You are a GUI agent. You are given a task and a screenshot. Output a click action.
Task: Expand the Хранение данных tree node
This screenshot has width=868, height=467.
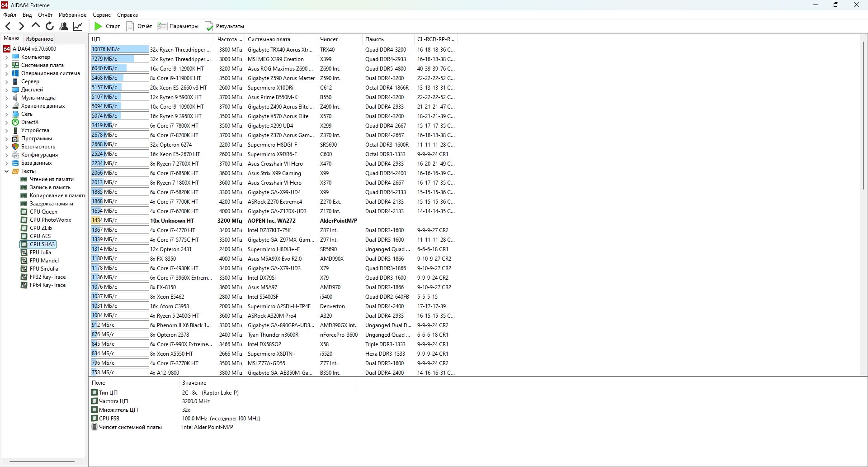pos(6,106)
